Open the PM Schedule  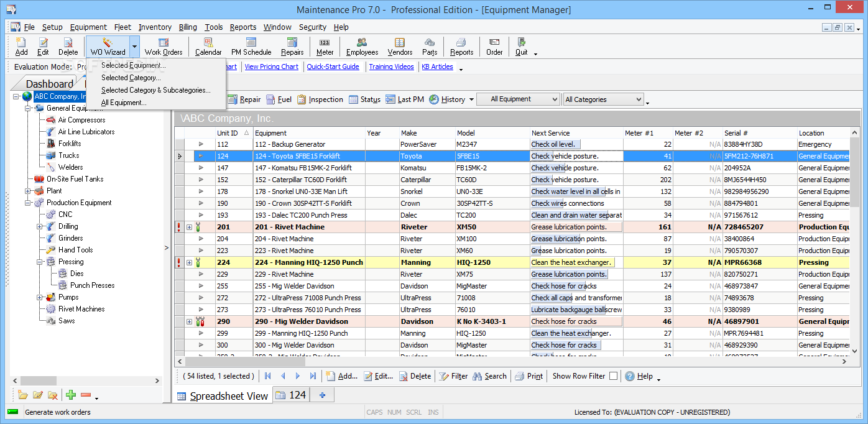click(251, 46)
